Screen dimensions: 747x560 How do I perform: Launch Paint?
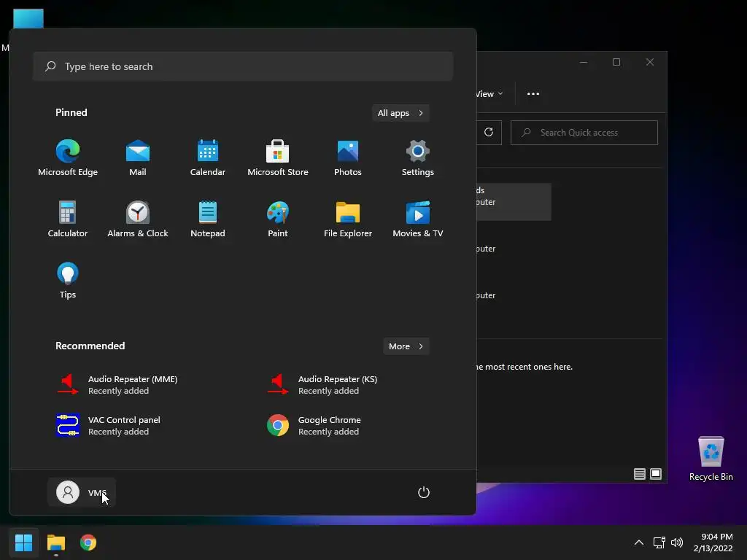(x=278, y=219)
